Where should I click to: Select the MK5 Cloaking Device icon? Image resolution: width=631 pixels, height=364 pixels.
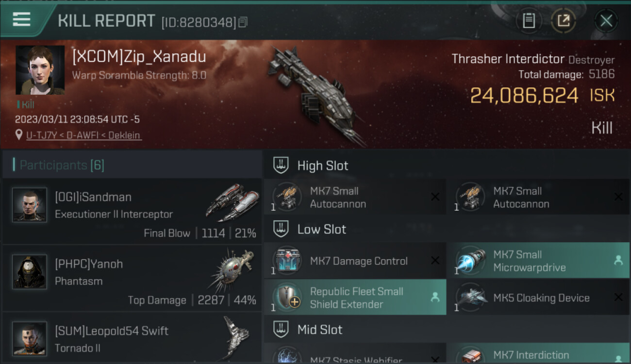470,298
